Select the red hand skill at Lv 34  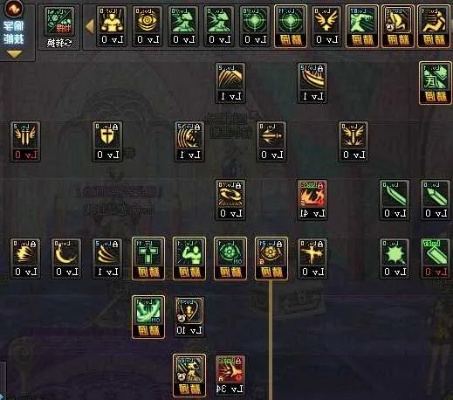[x=230, y=375]
